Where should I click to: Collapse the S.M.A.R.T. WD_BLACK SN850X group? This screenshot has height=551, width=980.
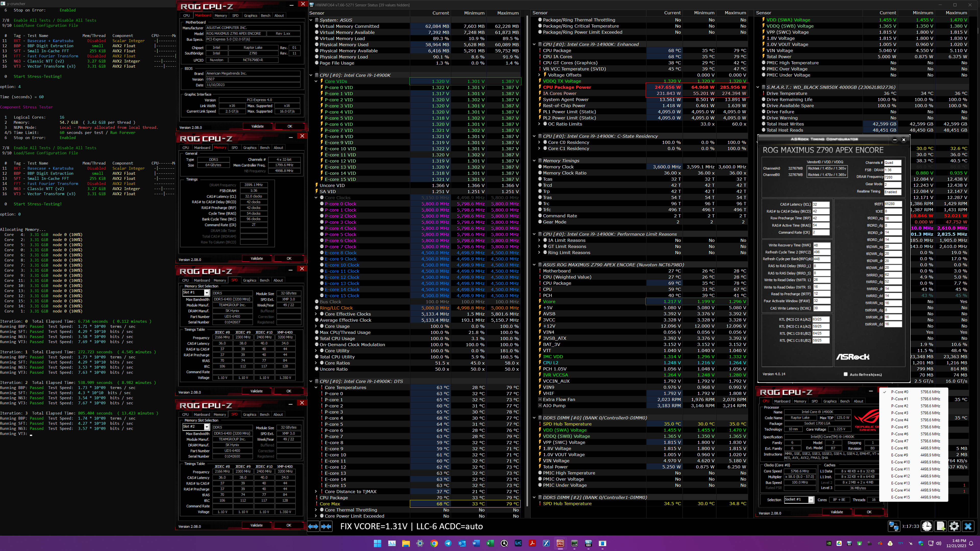pyautogui.click(x=758, y=87)
